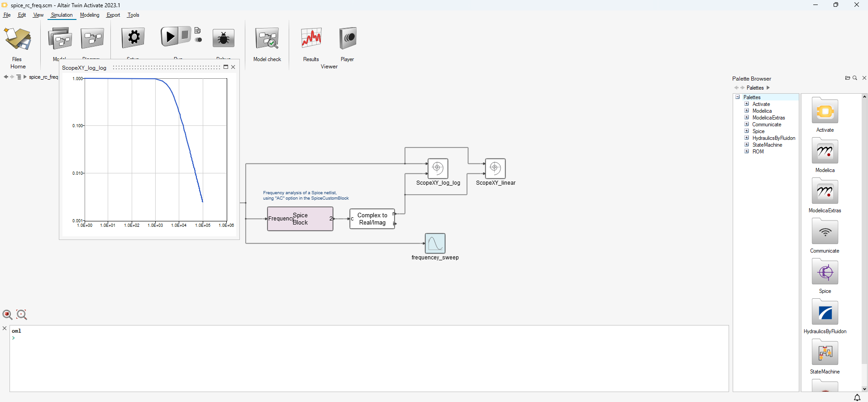Viewport: 868px width, 402px height.
Task: Open the Communicate palette folder thumbnail
Action: [825, 231]
